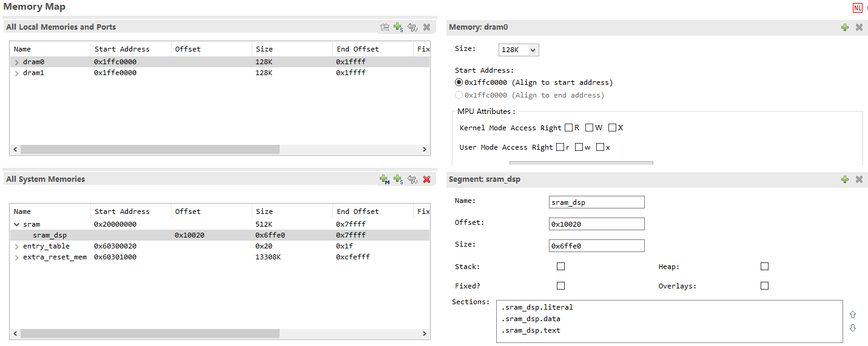Open the Size 128K dropdown
868x346 pixels.
coord(519,50)
